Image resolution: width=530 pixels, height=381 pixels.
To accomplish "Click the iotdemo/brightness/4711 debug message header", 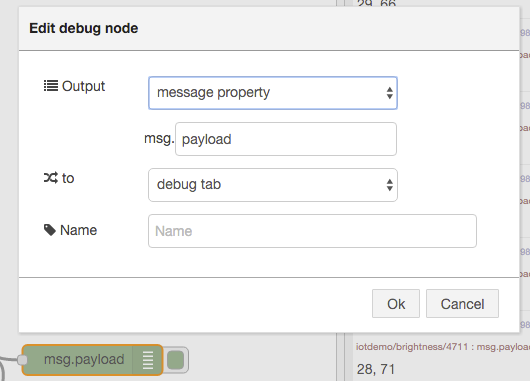I will (x=443, y=347).
